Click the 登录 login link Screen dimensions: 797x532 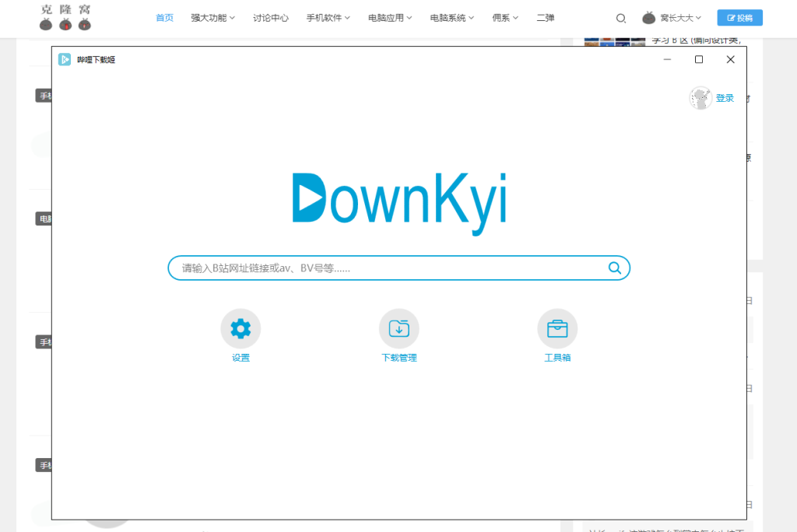[725, 98]
